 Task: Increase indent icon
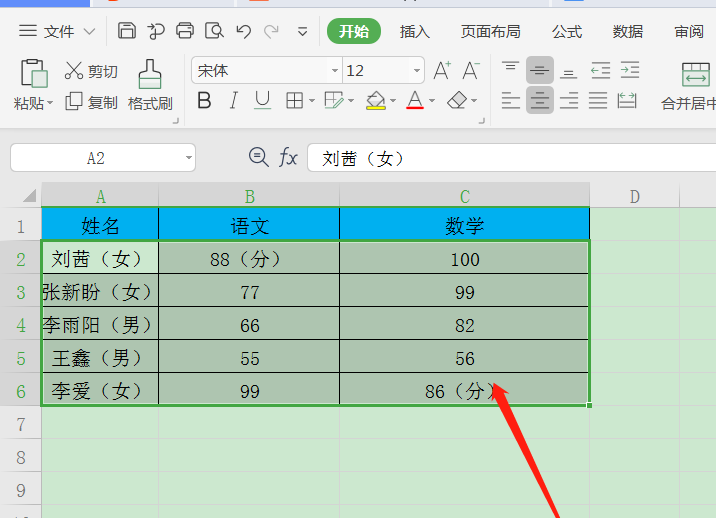click(630, 71)
